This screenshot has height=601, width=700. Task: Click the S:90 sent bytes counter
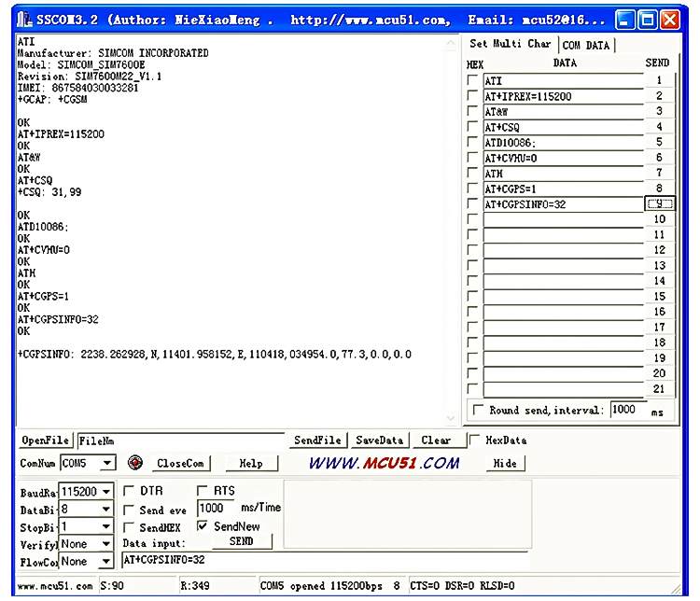point(112,585)
